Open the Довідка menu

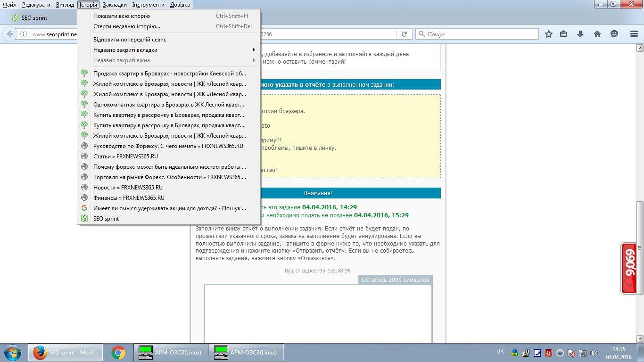pos(180,5)
